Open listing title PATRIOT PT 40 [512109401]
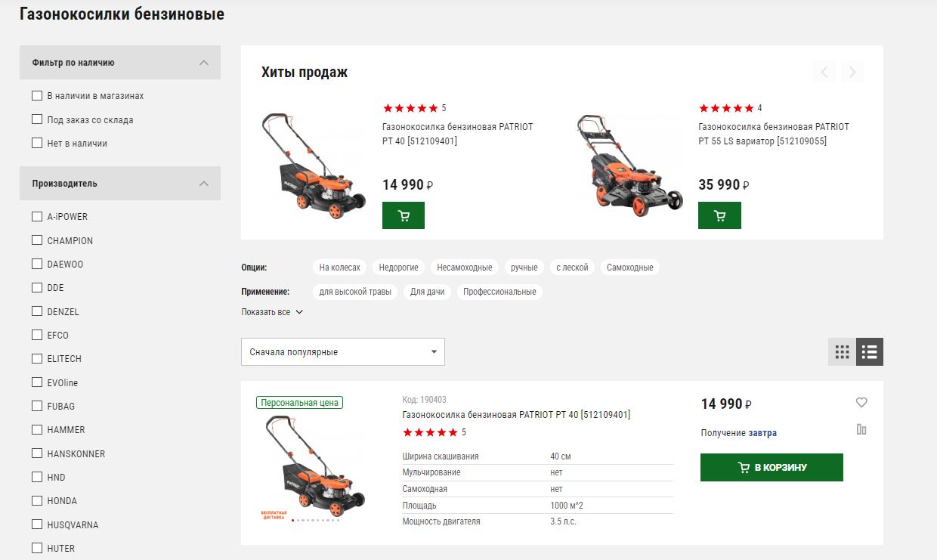 click(x=516, y=415)
